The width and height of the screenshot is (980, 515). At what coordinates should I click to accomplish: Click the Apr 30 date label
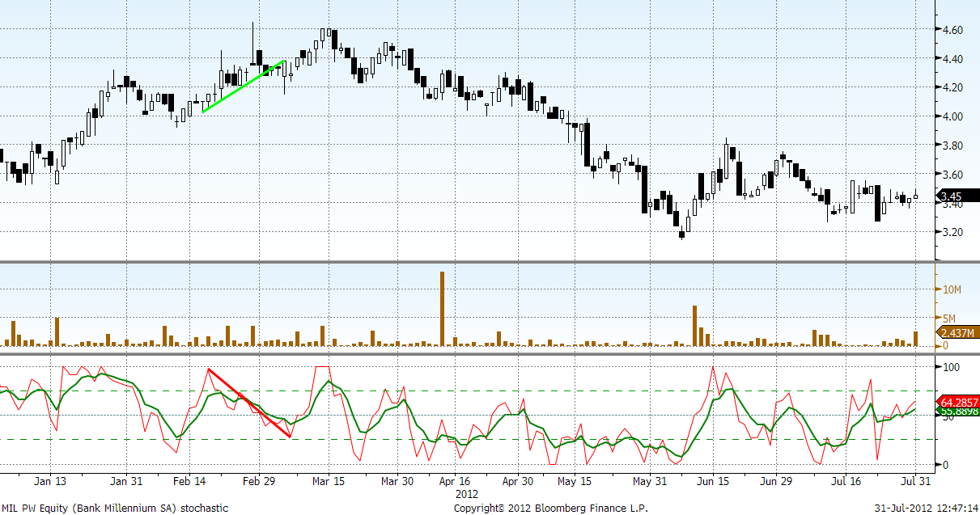(517, 481)
